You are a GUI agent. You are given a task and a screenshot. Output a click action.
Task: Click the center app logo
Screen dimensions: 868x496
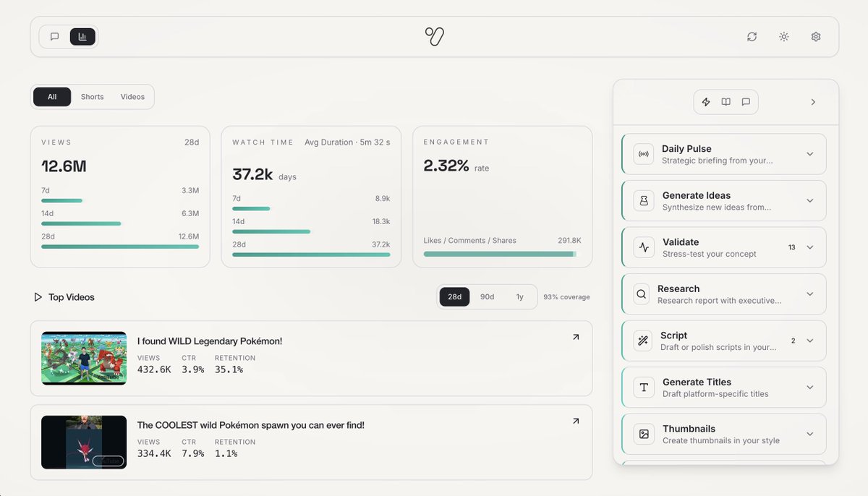coord(435,37)
